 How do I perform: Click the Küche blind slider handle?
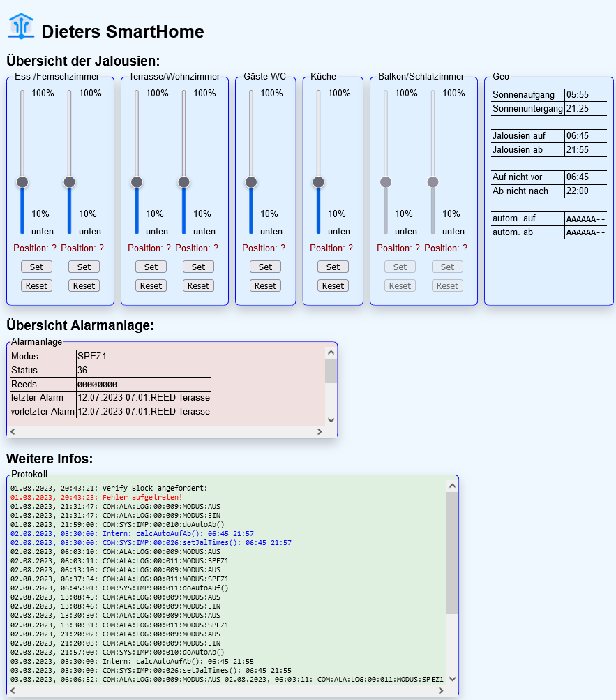coord(319,182)
